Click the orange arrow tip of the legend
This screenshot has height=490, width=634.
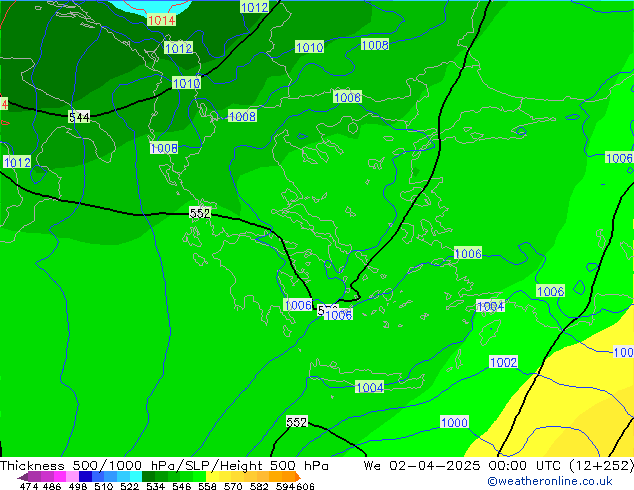[298, 477]
